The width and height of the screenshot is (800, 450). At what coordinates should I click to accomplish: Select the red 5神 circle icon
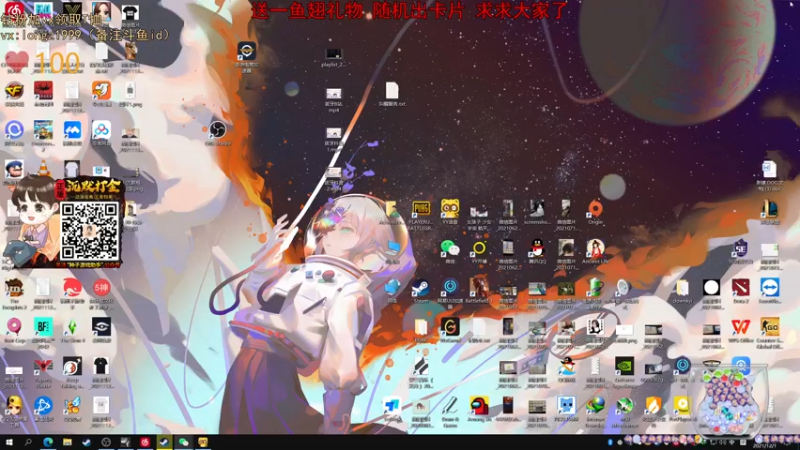coord(102,288)
